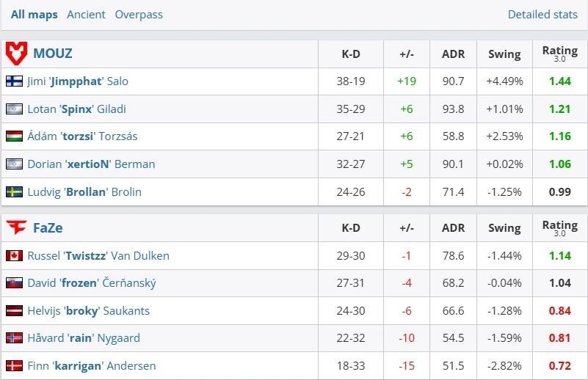588x380 pixels.
Task: Click the Norwegian flag beside rain
Action: [x=14, y=338]
